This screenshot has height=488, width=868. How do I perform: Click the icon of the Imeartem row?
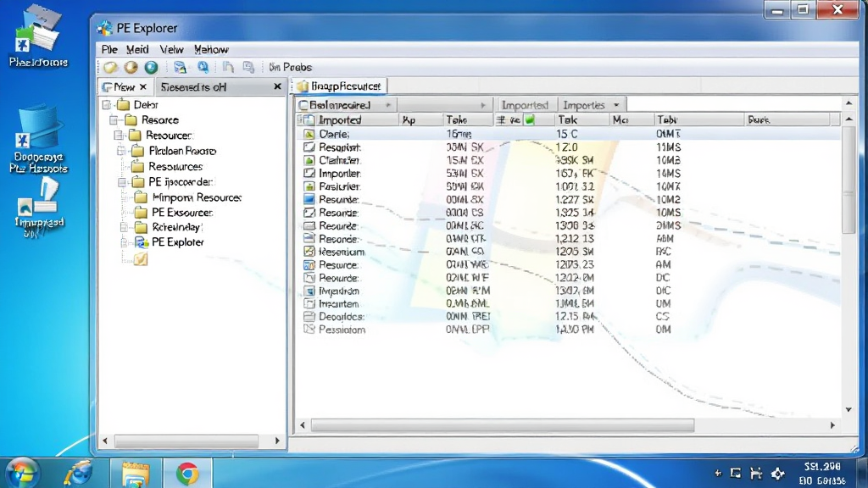pyautogui.click(x=309, y=304)
